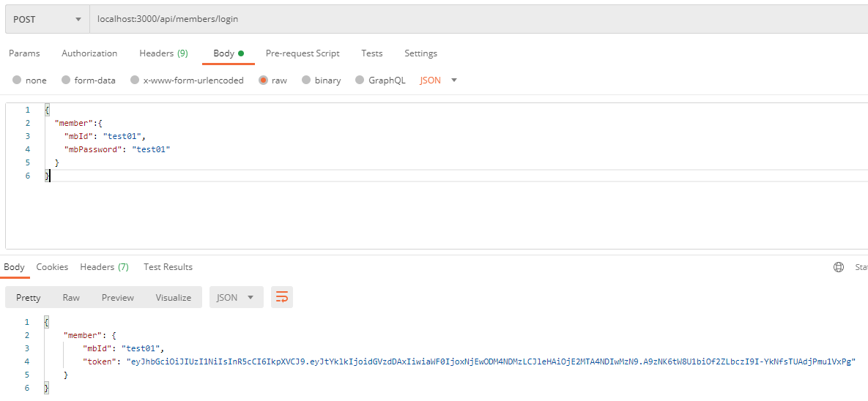The image size is (868, 401).
Task: Open the POST method dropdown
Action: [x=47, y=19]
